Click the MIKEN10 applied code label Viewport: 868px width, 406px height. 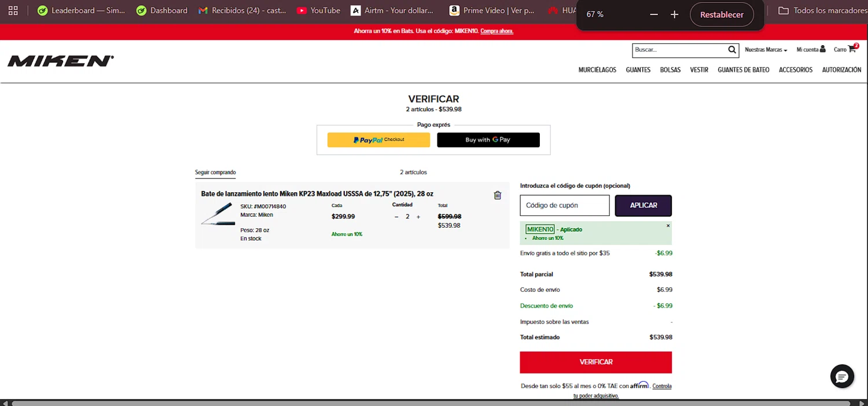click(540, 229)
